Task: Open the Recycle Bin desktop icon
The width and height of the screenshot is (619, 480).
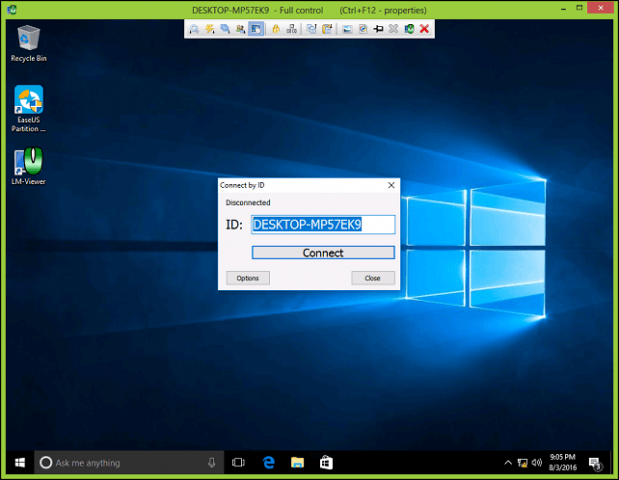Action: 28,43
